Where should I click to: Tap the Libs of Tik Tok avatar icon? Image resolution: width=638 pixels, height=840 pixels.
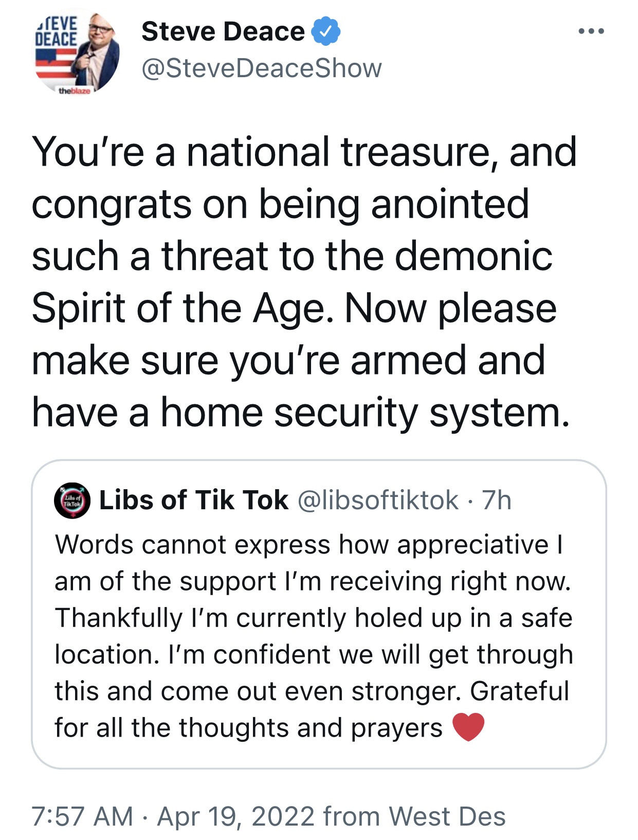click(72, 501)
